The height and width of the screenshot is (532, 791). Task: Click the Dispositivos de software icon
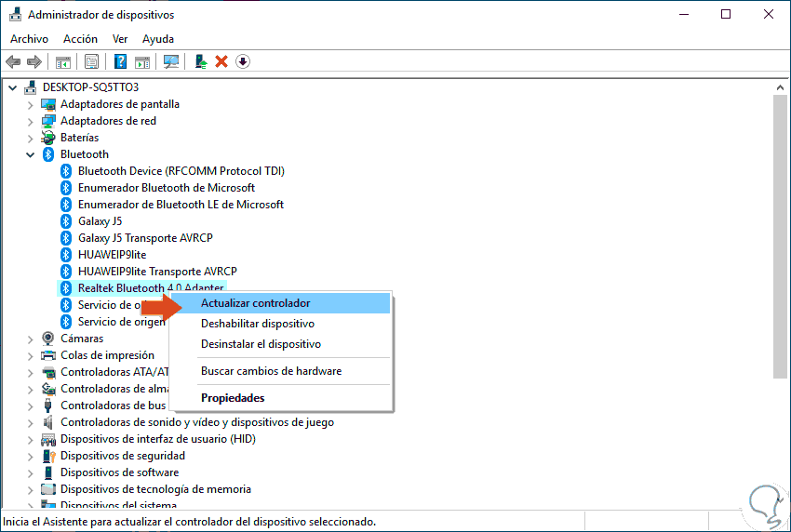(x=48, y=472)
